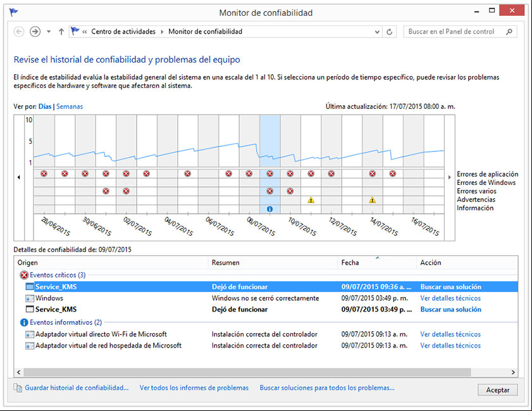532x411 pixels.
Task: Open Ver todos los informes de problemas
Action: [194, 388]
